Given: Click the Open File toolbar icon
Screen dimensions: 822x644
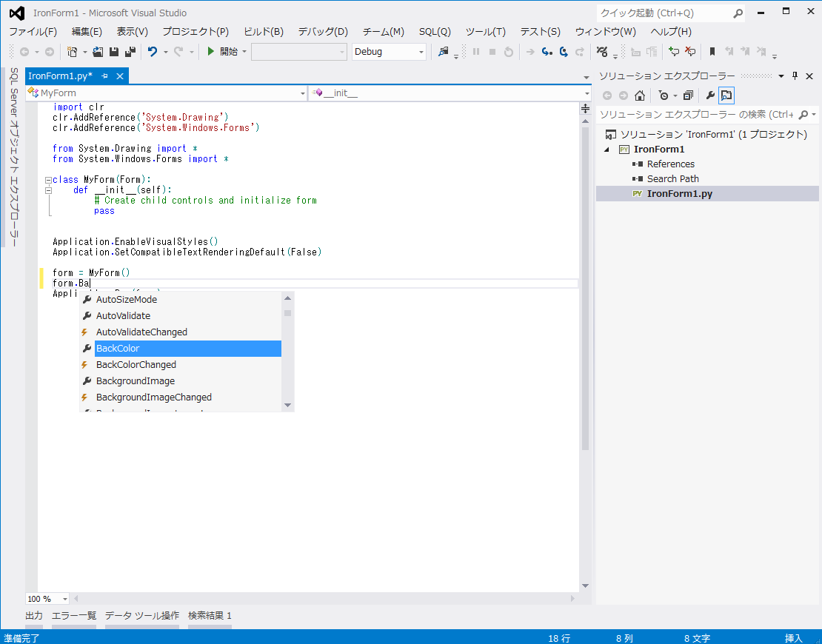Looking at the screenshot, I should 98,51.
